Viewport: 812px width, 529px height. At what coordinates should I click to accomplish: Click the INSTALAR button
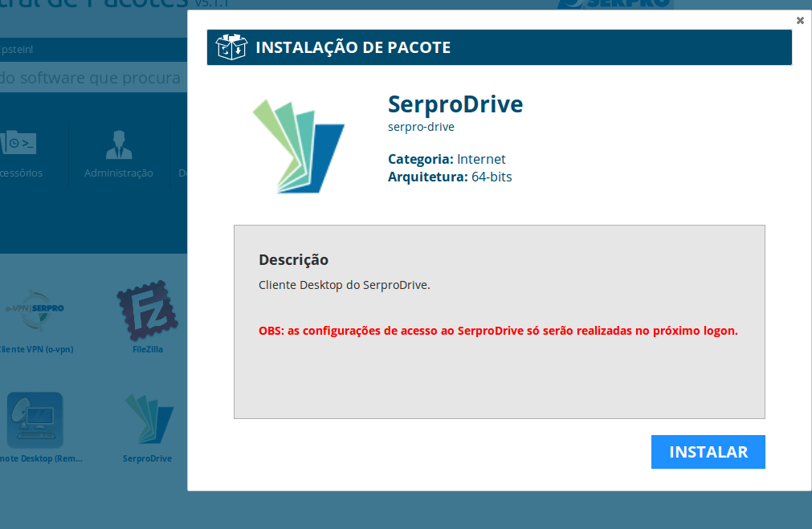point(708,452)
